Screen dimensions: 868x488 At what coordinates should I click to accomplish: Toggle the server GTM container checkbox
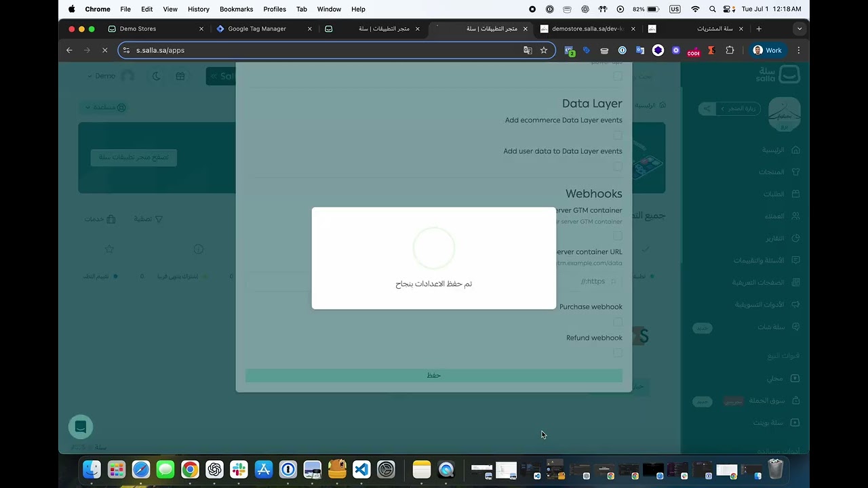click(618, 237)
